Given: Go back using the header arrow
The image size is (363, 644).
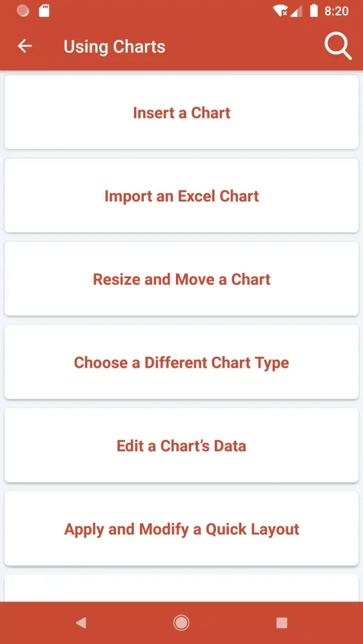Looking at the screenshot, I should tap(25, 46).
